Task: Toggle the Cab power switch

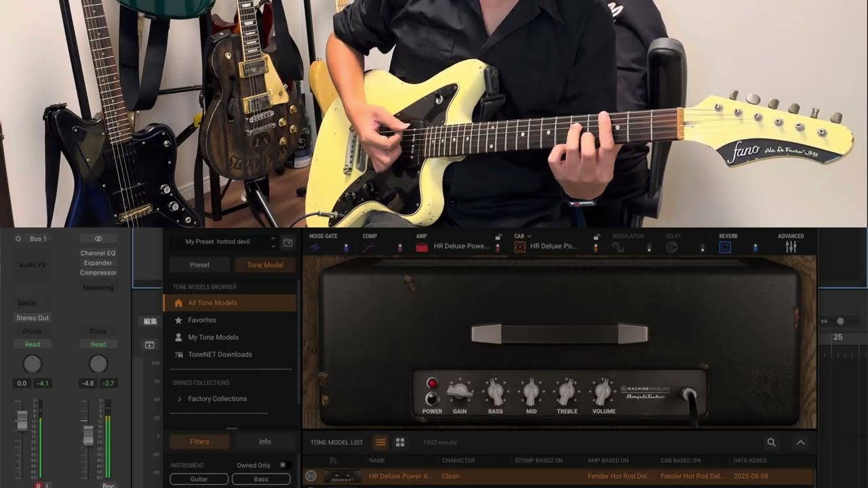Action: tap(596, 248)
